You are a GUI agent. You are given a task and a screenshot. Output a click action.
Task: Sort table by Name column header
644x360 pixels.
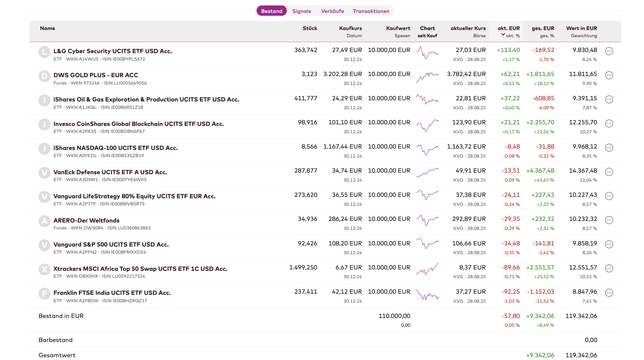tap(48, 28)
